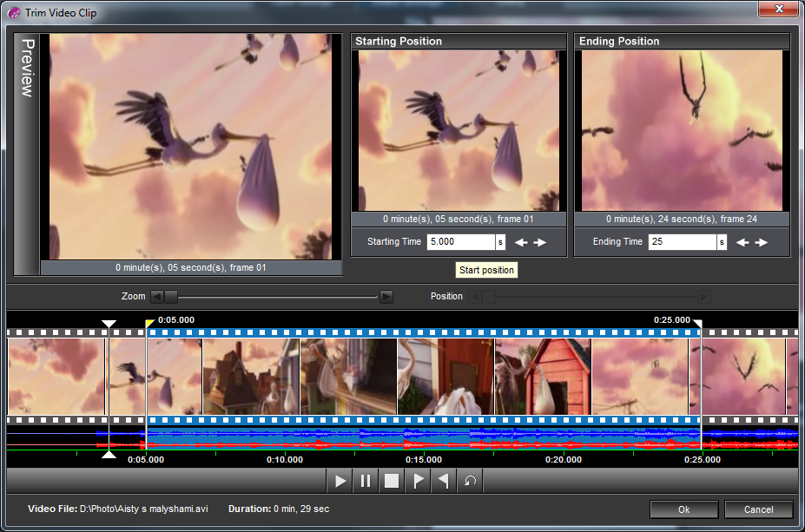Click preview time '0 minute(s), 05 second(s), frame 01'
The image size is (805, 532).
(x=190, y=267)
